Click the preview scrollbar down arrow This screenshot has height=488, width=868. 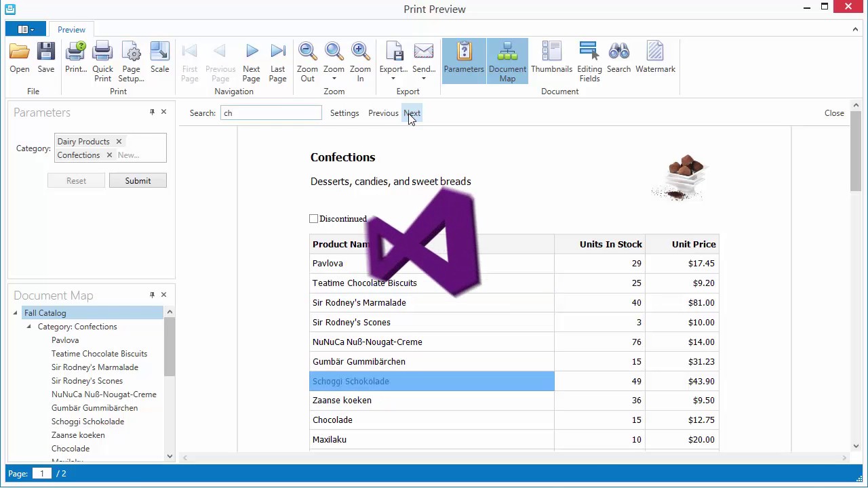[x=856, y=446]
